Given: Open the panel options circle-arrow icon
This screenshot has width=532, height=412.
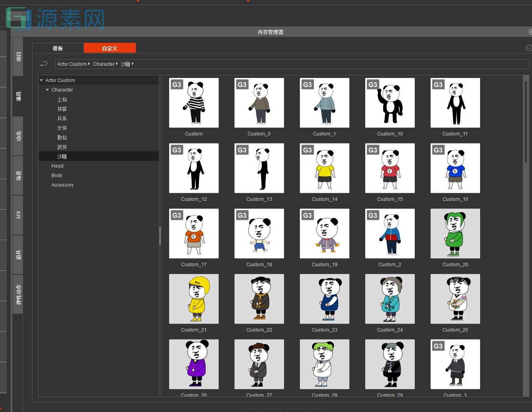Looking at the screenshot, I should tap(528, 48).
